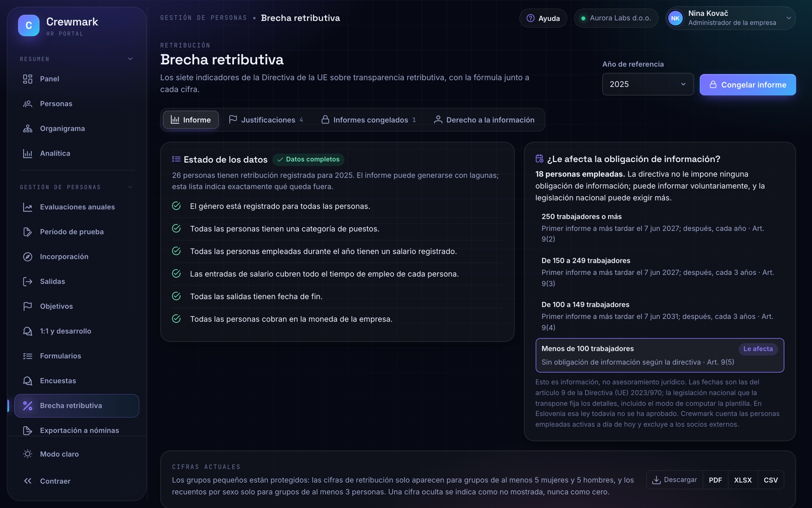This screenshot has width=812, height=508.
Task: Download the report as PDF
Action: [x=715, y=480]
